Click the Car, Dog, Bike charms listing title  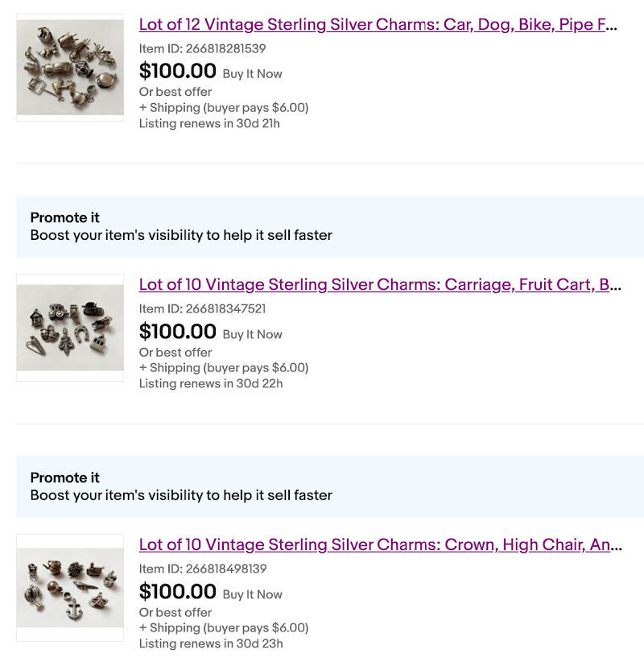click(x=378, y=25)
